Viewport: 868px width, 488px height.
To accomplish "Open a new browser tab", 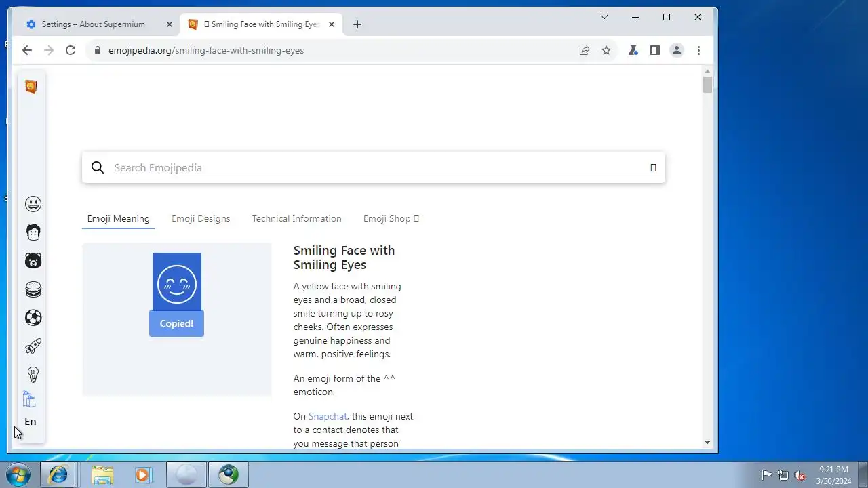I will click(x=357, y=24).
